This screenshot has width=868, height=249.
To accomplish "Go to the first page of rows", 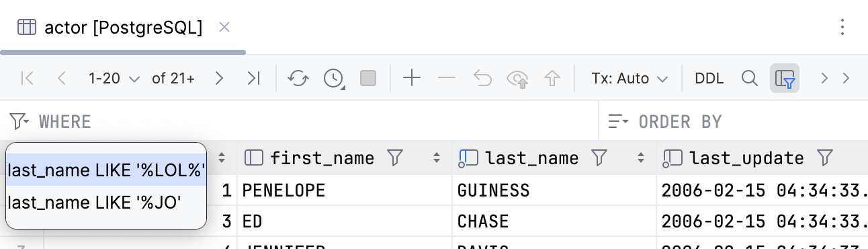I will tap(28, 78).
